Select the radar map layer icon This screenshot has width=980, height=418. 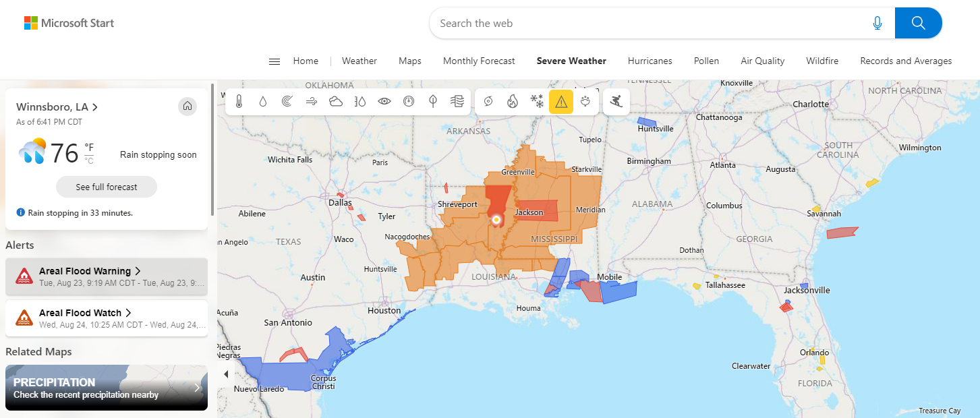click(287, 102)
